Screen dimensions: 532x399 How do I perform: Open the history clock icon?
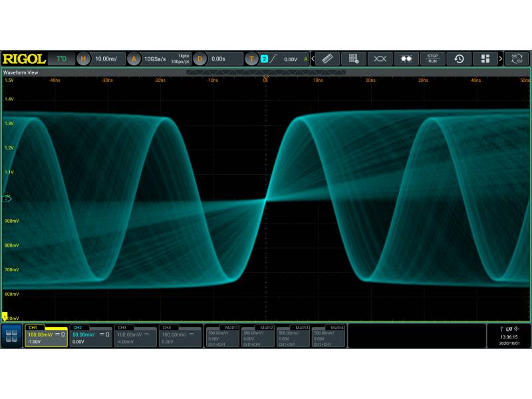pos(459,59)
